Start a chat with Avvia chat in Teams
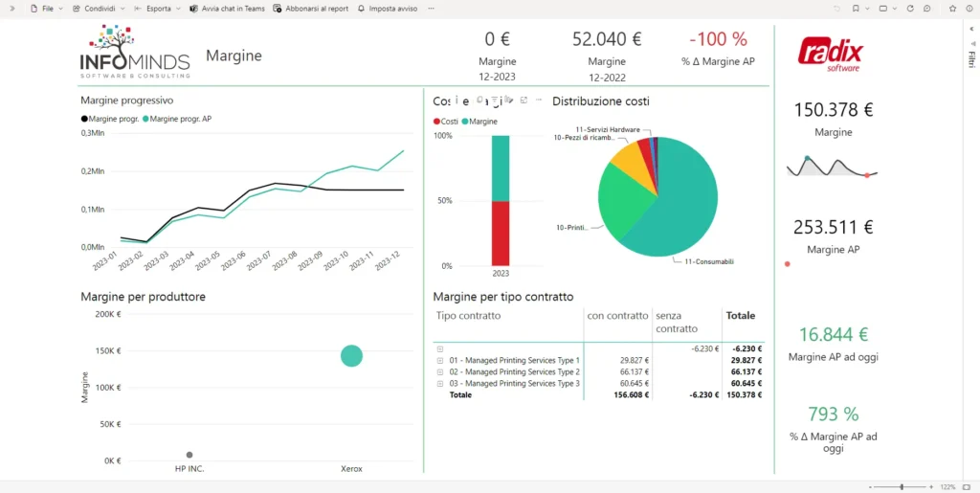 tap(227, 9)
